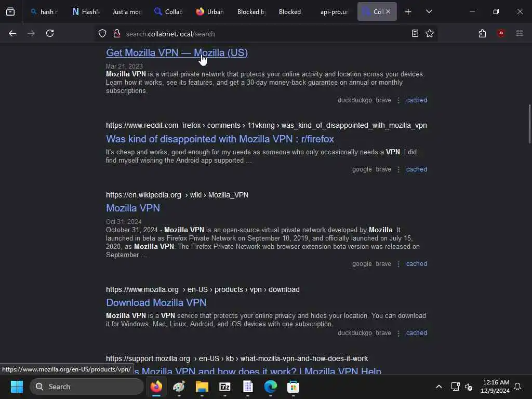The image size is (532, 399).
Task: Click the forward navigation arrow
Action: click(31, 34)
